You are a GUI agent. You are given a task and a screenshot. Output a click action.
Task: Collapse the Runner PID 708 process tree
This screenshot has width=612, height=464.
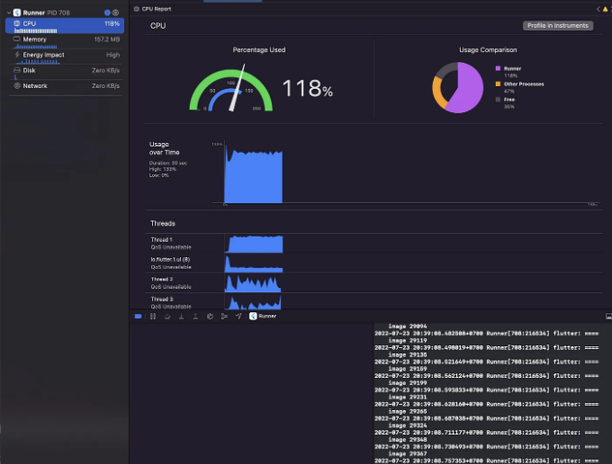tap(9, 13)
